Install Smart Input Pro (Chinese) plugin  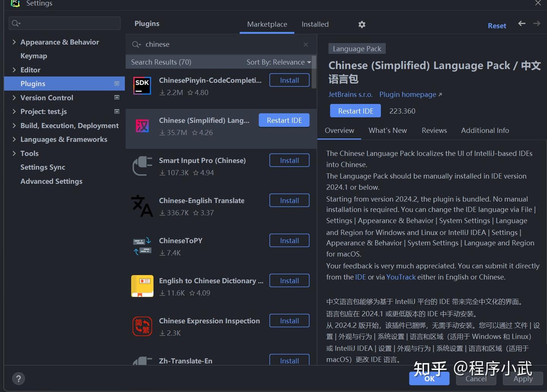coord(289,161)
